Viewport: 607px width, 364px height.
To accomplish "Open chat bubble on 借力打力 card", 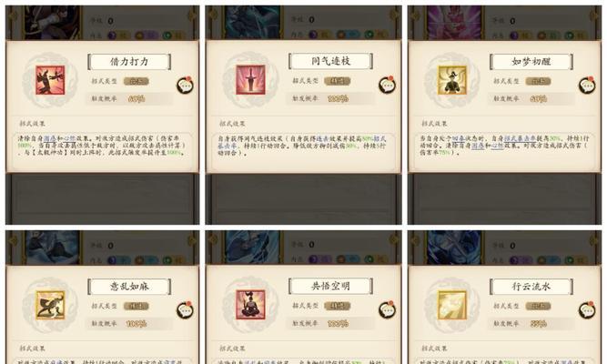I will pyautogui.click(x=186, y=86).
